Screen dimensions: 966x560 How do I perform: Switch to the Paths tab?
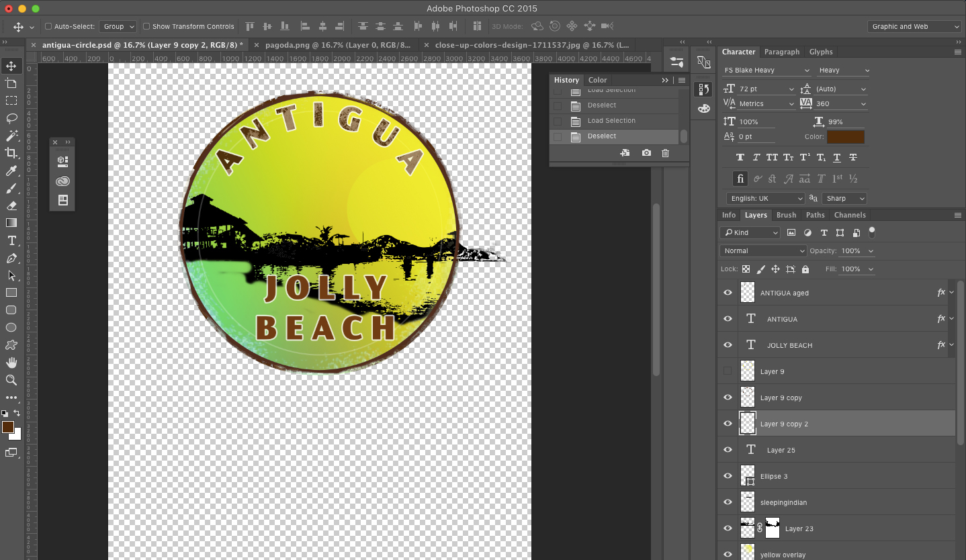click(815, 215)
